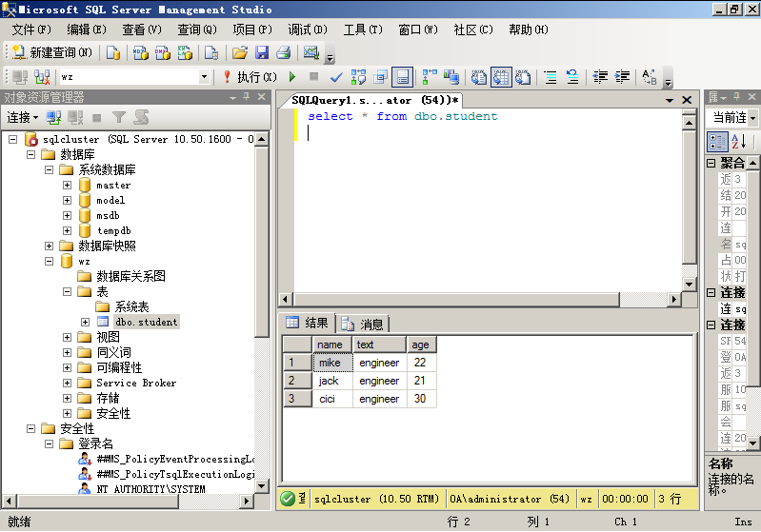Comment out the selected lines icon
The height and width of the screenshot is (532, 761).
(551, 77)
